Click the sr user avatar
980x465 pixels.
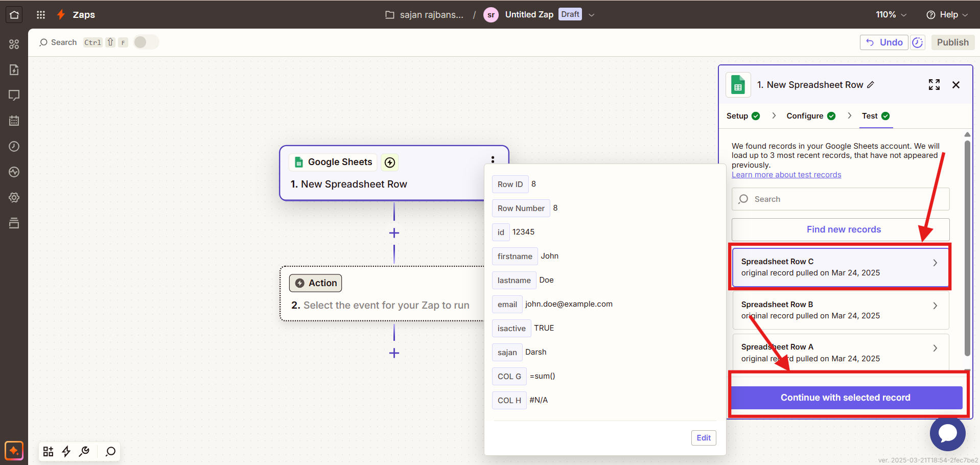[491, 15]
